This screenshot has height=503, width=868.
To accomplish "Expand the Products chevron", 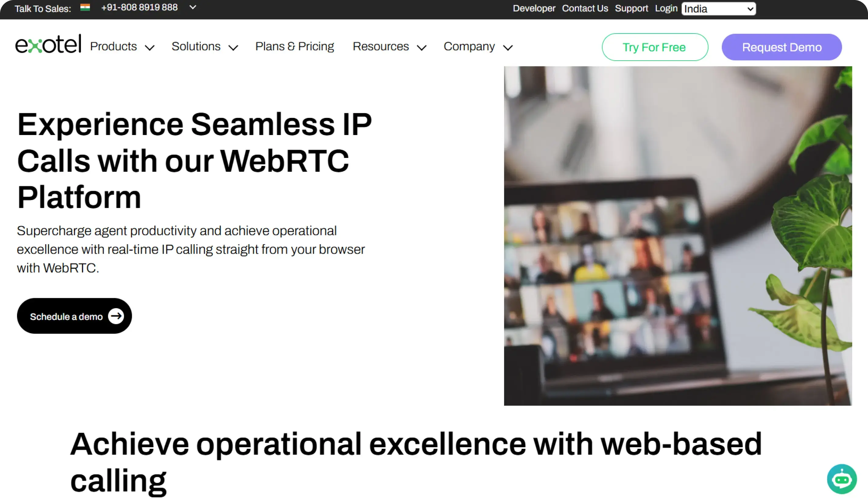I will pyautogui.click(x=150, y=48).
